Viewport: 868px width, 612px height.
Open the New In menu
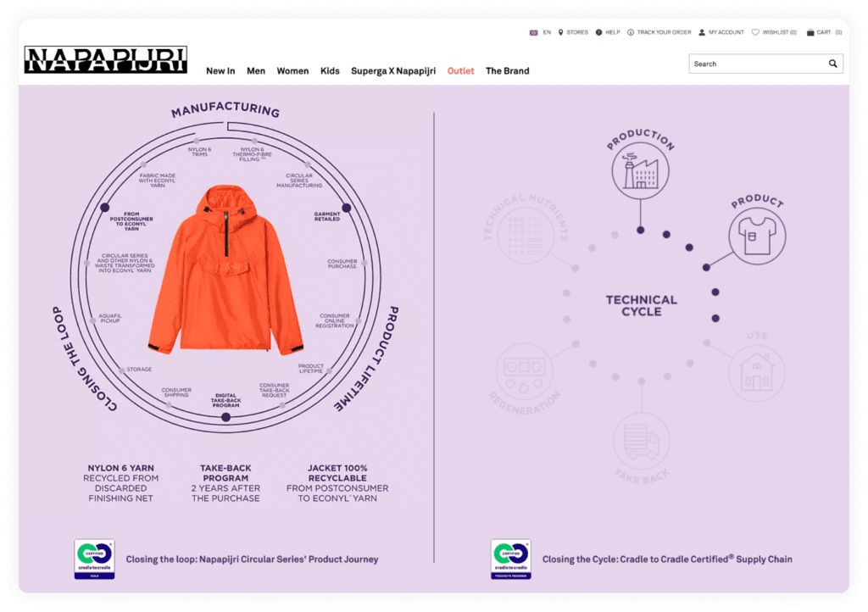tap(220, 71)
